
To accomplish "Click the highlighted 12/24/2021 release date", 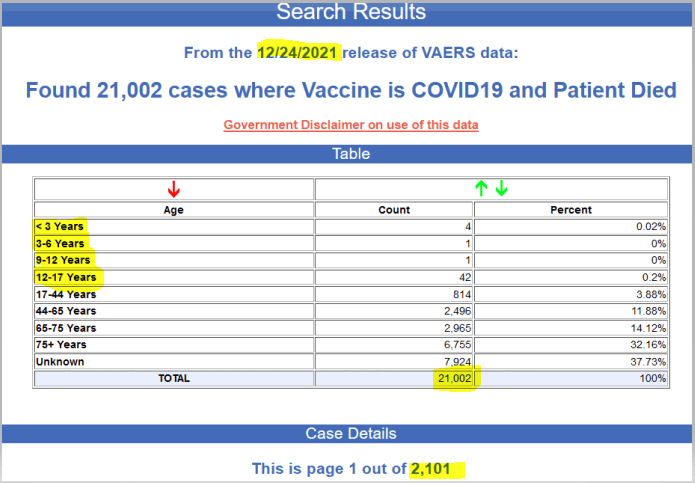I will coord(298,52).
